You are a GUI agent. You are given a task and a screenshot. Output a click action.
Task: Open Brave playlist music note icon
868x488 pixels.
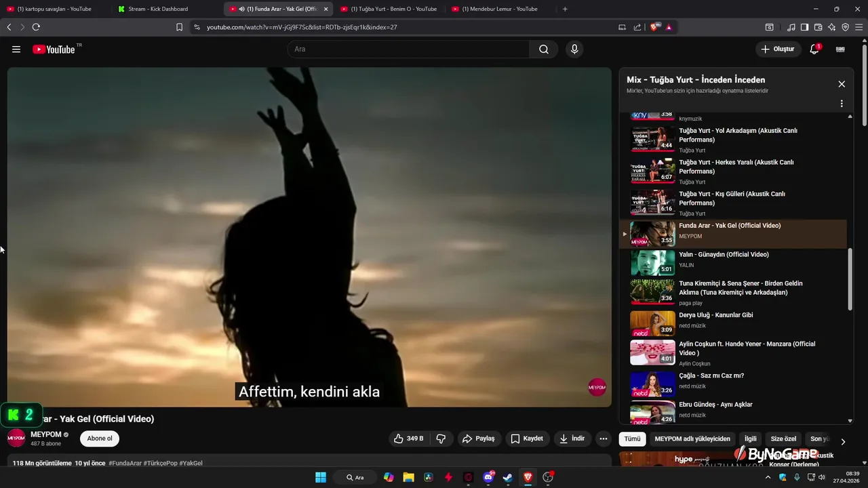point(791,27)
